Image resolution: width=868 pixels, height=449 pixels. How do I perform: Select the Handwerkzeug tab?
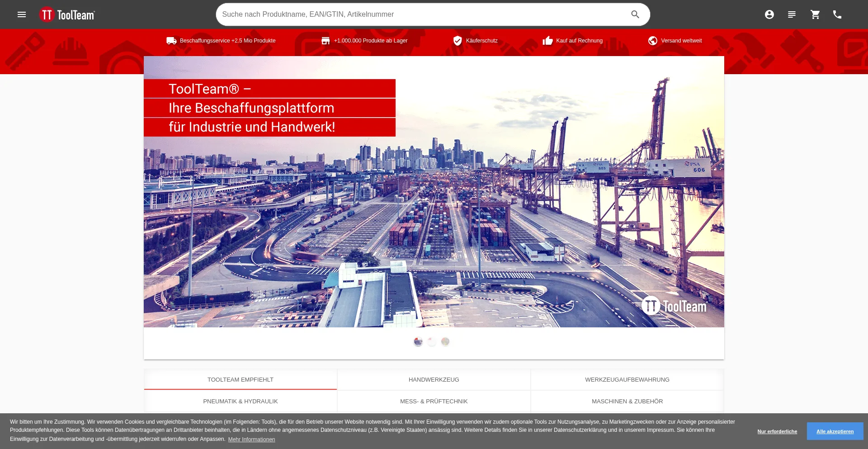click(434, 380)
